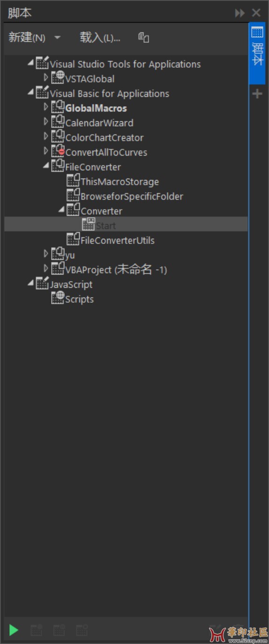
Task: Select the BrowseforSpecificFolder module
Action: click(132, 196)
